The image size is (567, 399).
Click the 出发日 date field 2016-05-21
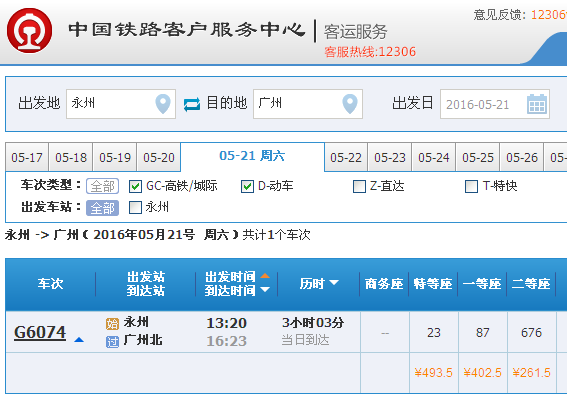[495, 104]
